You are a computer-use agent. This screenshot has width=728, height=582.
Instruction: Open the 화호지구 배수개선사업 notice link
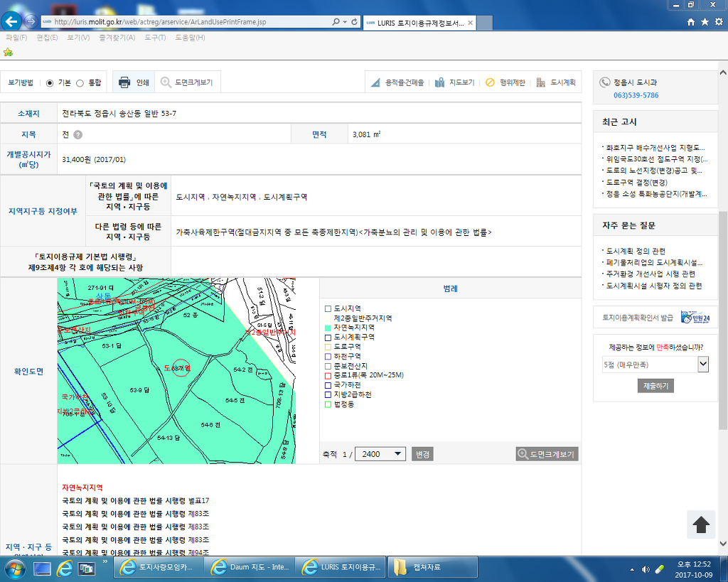click(655, 148)
